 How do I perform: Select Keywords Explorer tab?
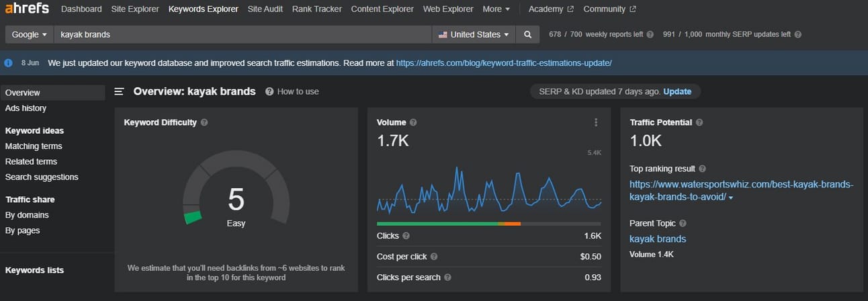click(203, 9)
